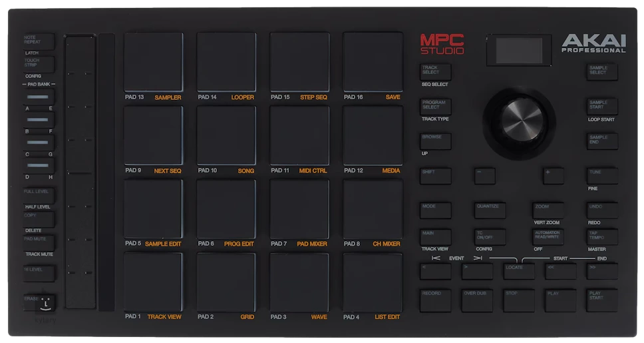Push the Mode button
Viewport: 644px width, 343px height.
(x=435, y=210)
